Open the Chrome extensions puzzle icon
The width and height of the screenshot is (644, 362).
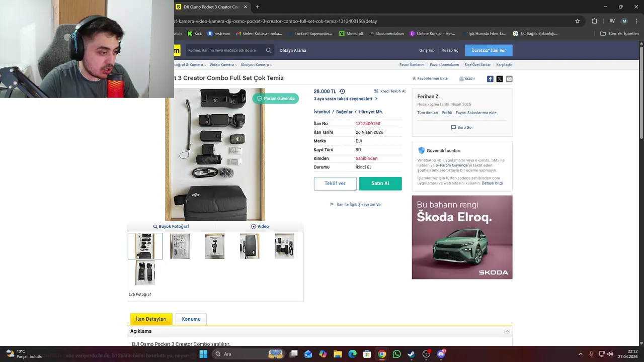click(x=595, y=21)
